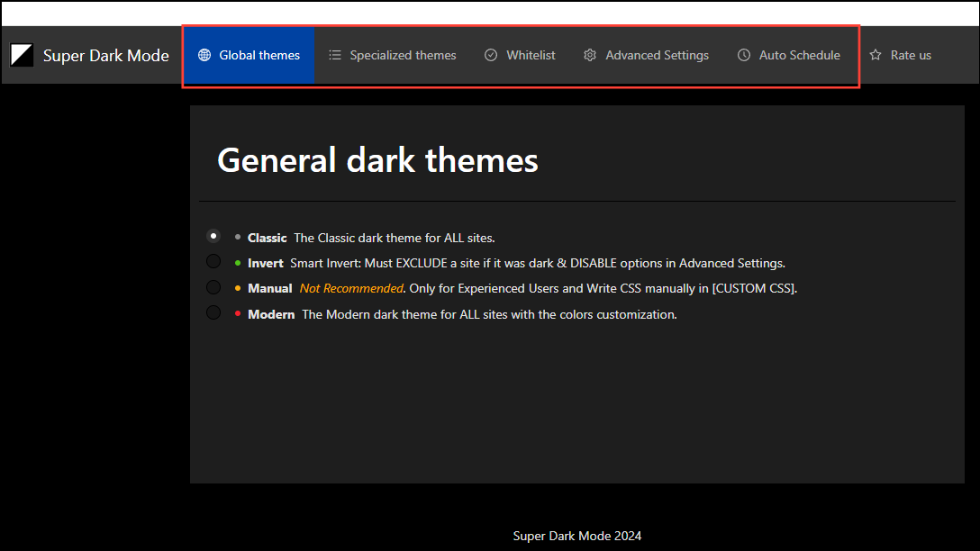This screenshot has width=980, height=551.
Task: Select the Invert theme radio button
Action: coord(213,261)
